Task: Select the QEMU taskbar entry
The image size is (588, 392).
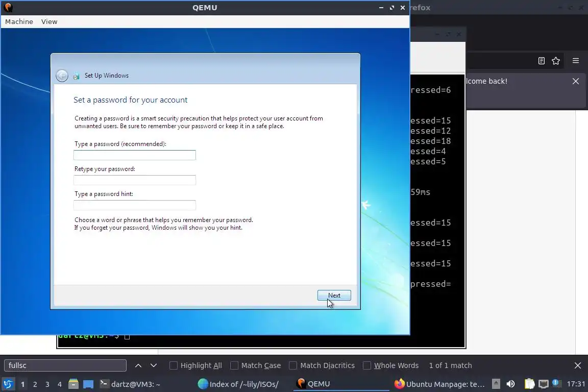Action: coord(341,384)
